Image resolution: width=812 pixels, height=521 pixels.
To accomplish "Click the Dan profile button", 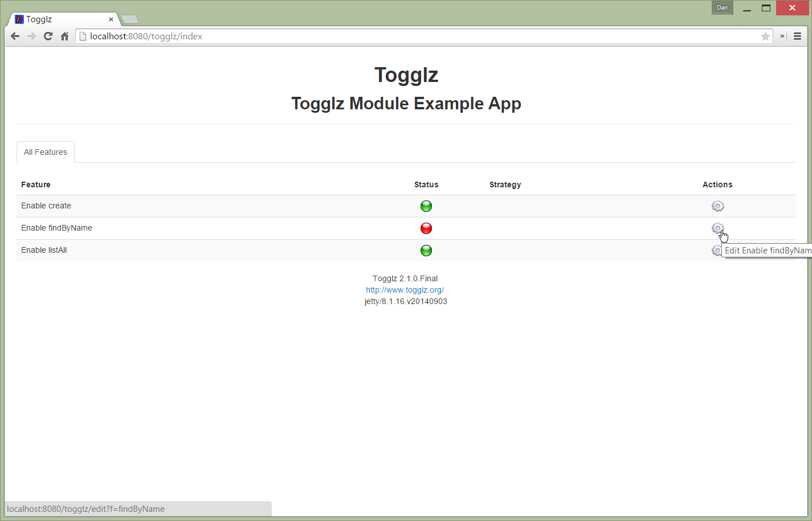I will click(722, 7).
